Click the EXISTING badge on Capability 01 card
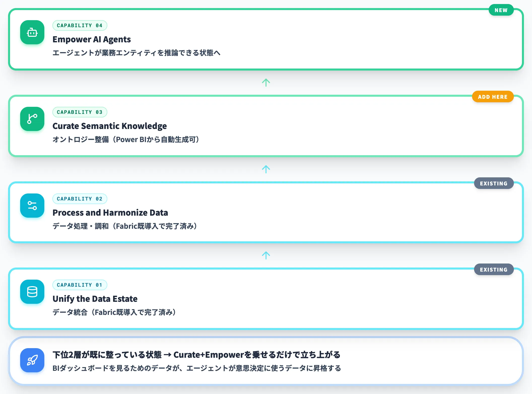Screen dimensions: 532x394 [494, 270]
